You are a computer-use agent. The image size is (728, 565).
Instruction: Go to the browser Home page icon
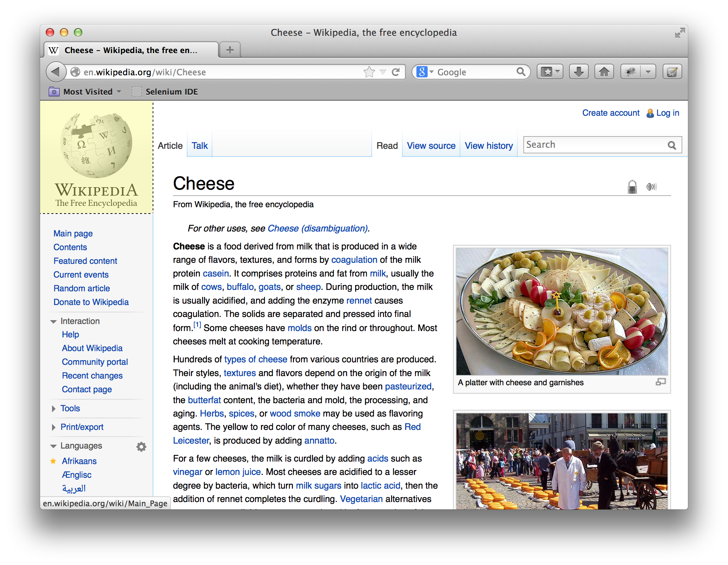[604, 72]
